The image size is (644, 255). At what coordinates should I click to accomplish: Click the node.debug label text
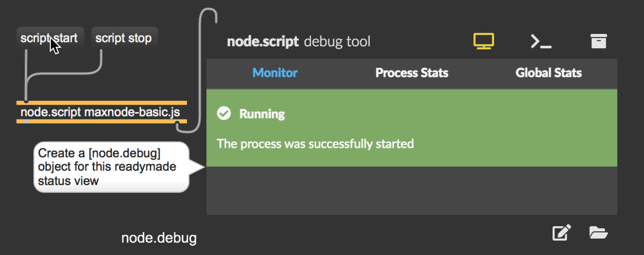tap(159, 238)
